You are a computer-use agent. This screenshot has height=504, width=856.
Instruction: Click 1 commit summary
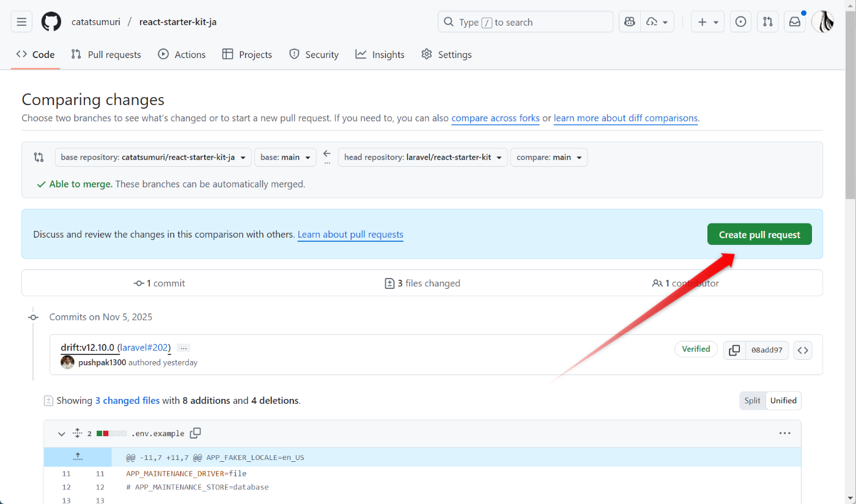[x=160, y=283]
